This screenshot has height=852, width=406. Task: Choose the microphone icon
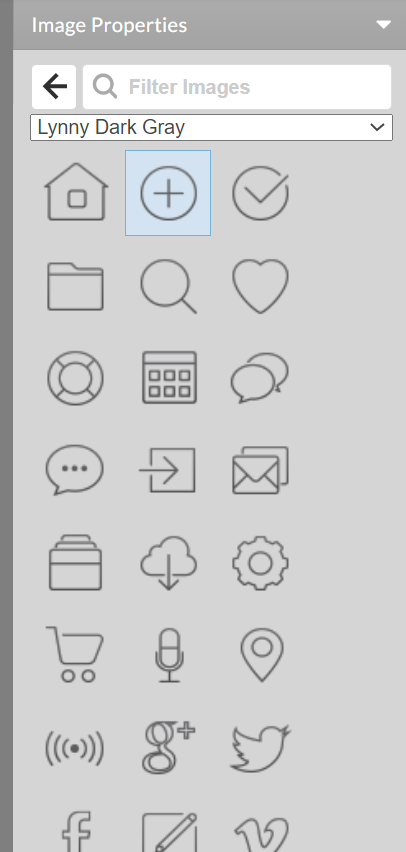tap(169, 655)
